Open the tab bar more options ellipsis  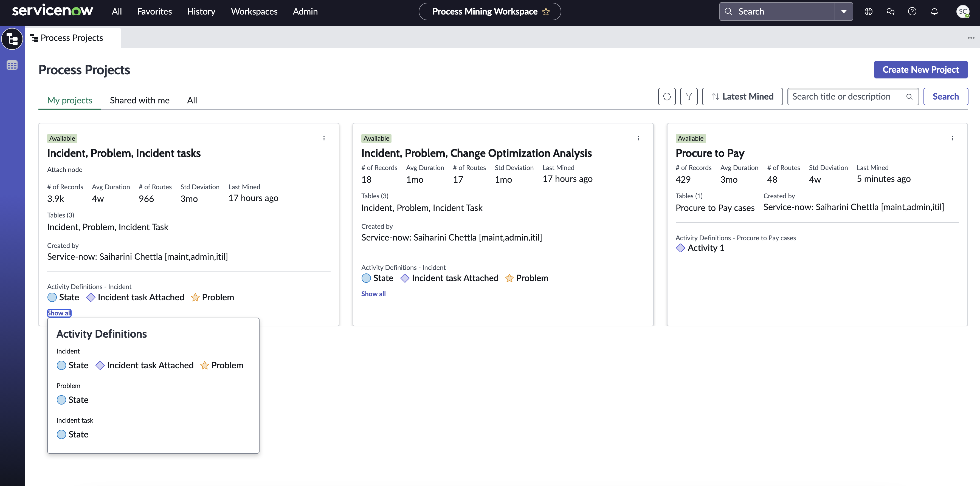[971, 38]
